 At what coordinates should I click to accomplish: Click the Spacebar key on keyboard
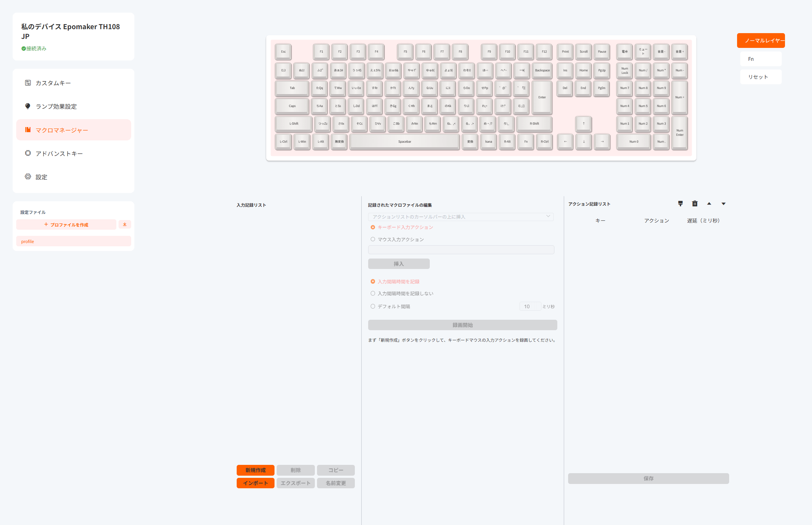405,142
